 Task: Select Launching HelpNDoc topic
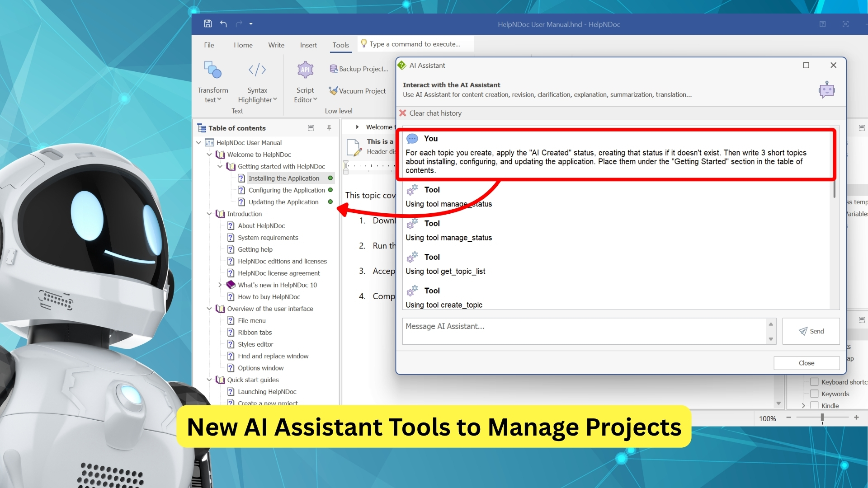click(267, 392)
